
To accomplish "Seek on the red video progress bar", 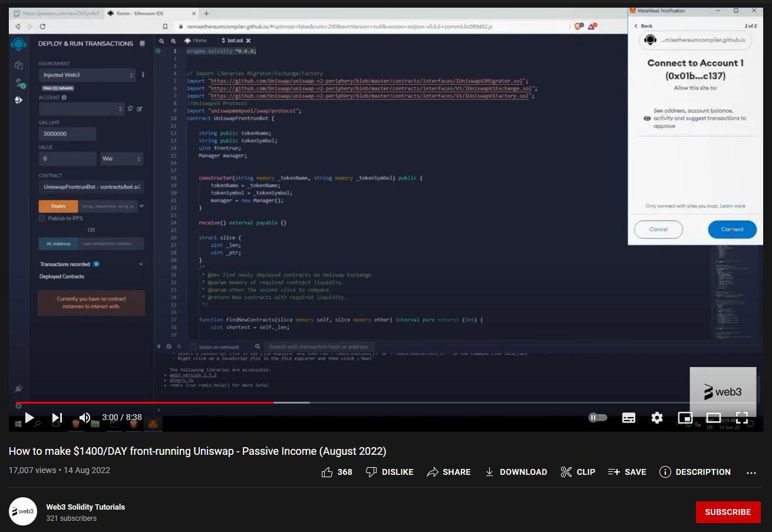I will [x=177, y=403].
